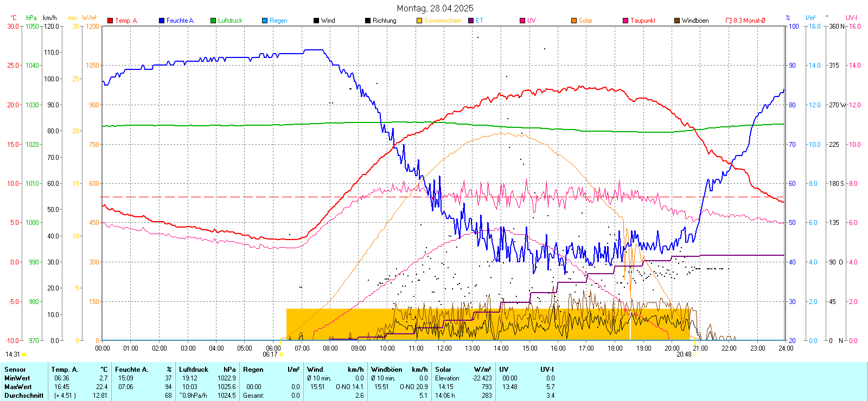Click the sun icon beside 14:31

24,354
